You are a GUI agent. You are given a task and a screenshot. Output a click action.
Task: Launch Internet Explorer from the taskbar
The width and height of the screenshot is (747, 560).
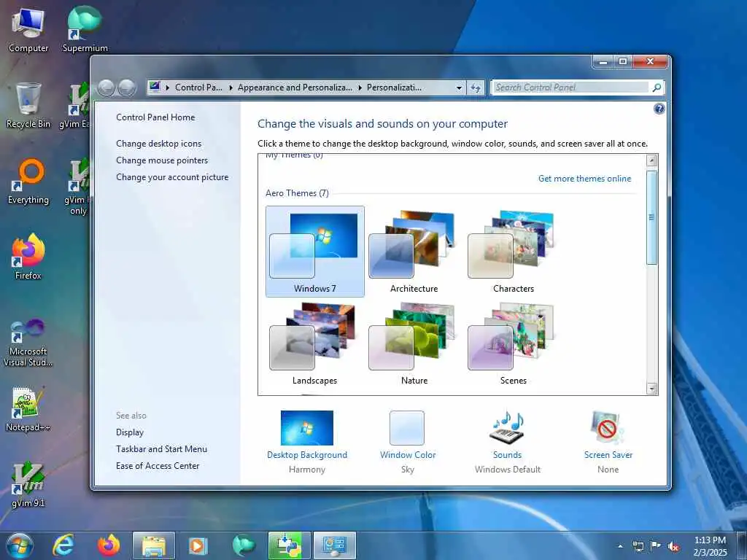point(63,545)
